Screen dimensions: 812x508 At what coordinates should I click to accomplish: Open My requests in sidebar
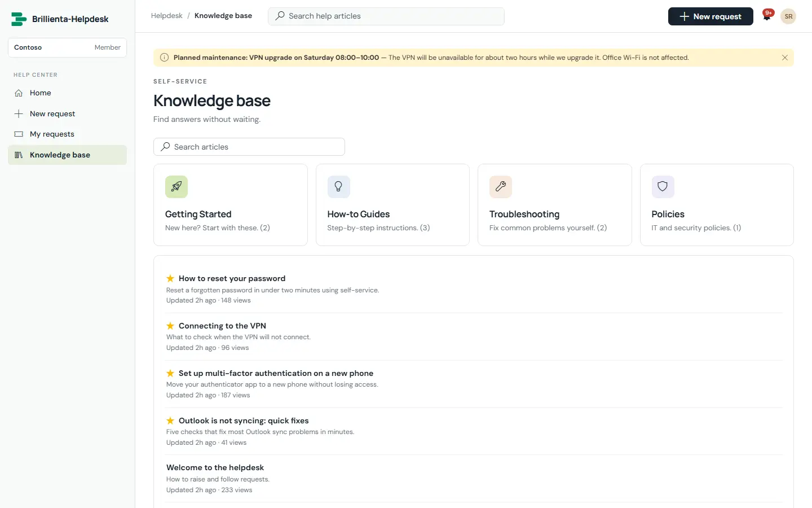point(67,134)
